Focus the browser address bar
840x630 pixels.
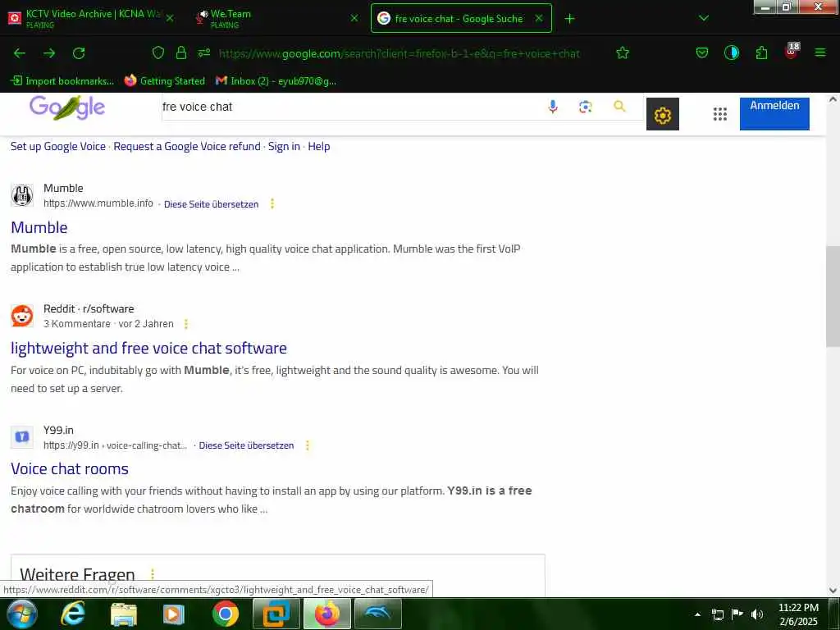coord(399,53)
